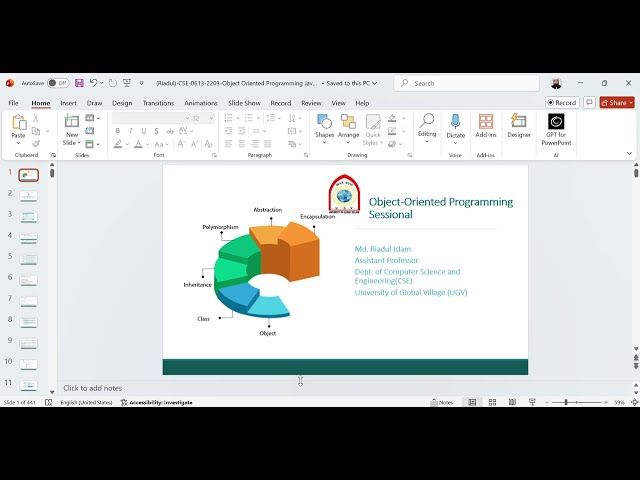Align text right
Image resolution: width=640 pixels, height=480 pixels.
click(255, 144)
